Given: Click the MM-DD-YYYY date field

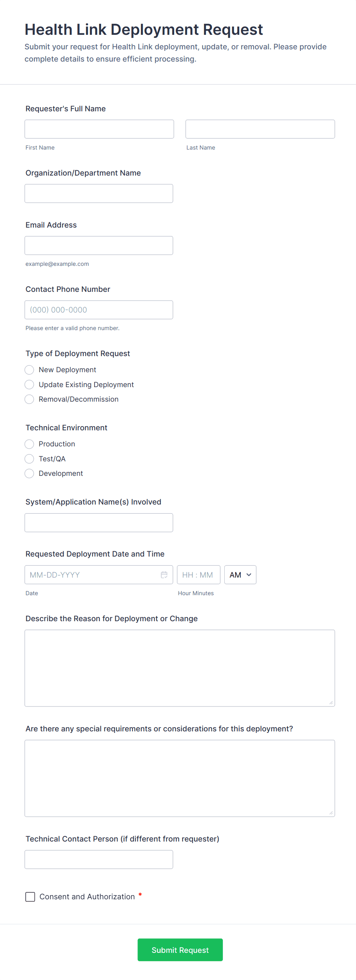Looking at the screenshot, I should click(x=92, y=575).
